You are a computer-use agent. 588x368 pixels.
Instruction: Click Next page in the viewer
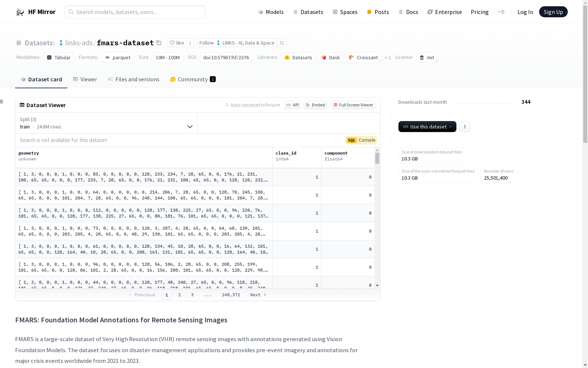[x=258, y=295]
